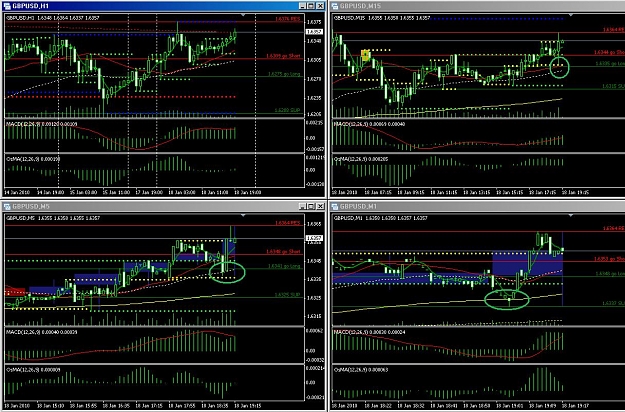Click the green SUP level label in M5 chart
Image resolution: width=625 pixels, height=412 pixels.
click(x=287, y=295)
